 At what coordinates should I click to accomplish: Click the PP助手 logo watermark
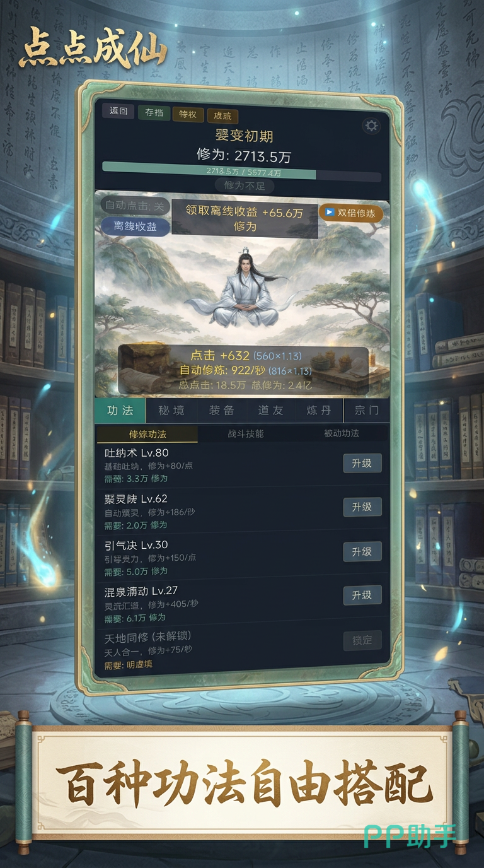410,836
